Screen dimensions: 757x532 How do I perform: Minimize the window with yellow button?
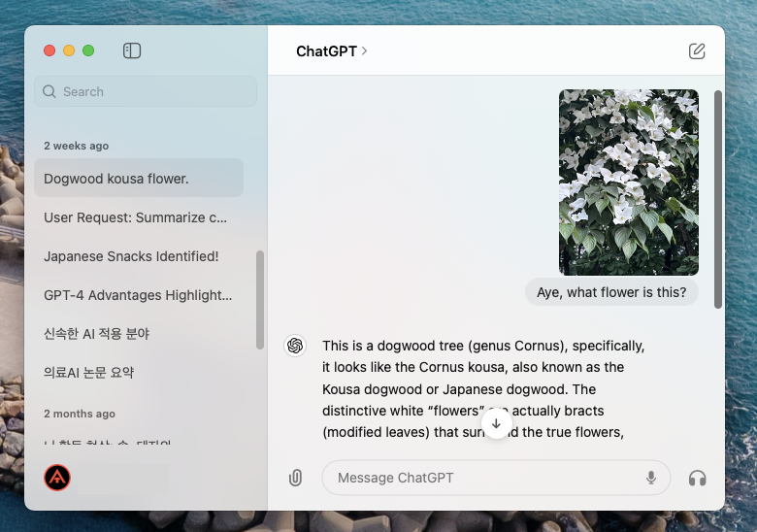(69, 50)
